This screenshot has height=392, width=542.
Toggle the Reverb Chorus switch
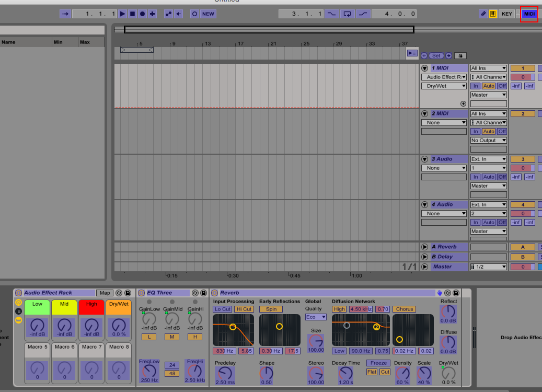[x=405, y=309]
